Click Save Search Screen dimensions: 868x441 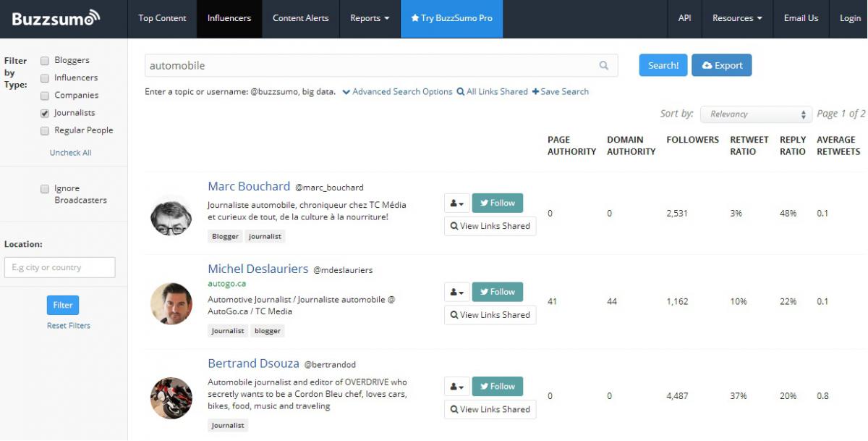click(x=561, y=92)
